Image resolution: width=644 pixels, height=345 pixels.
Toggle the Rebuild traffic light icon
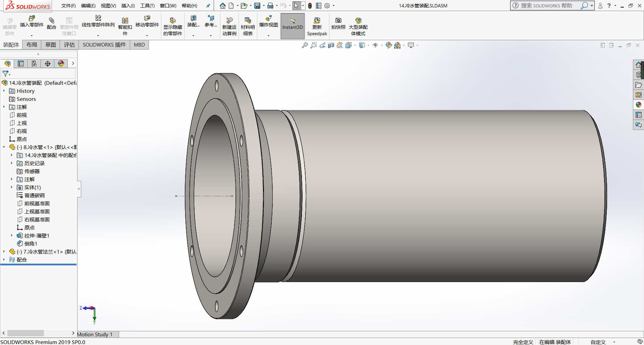310,6
